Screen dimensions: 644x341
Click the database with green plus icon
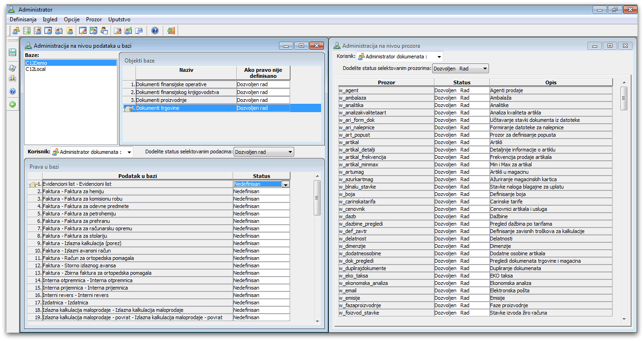[x=27, y=31]
